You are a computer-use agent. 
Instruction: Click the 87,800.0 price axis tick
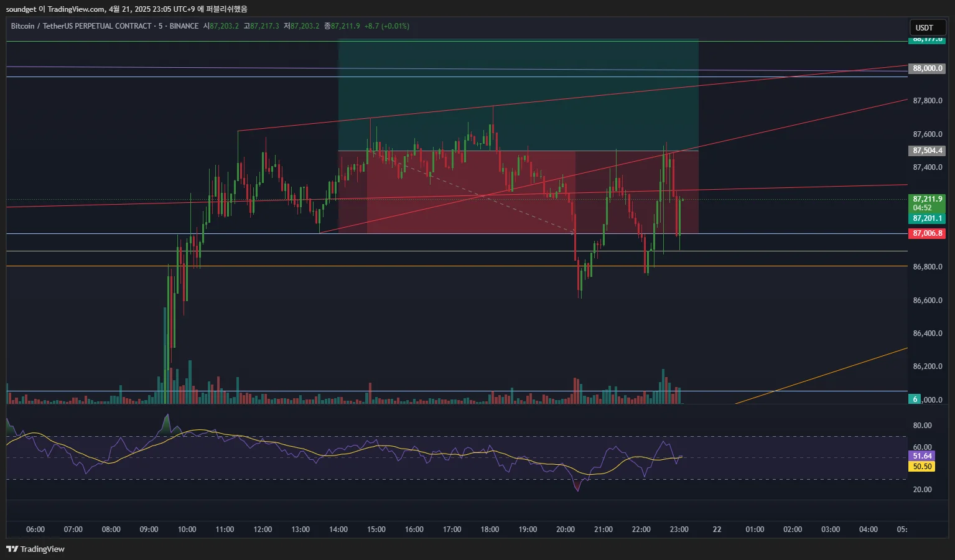927,101
